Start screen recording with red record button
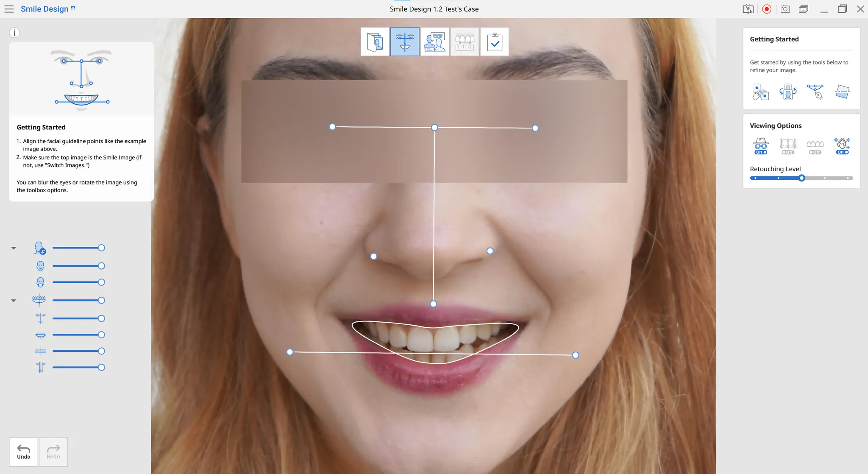Image resolution: width=868 pixels, height=474 pixels. (767, 9)
